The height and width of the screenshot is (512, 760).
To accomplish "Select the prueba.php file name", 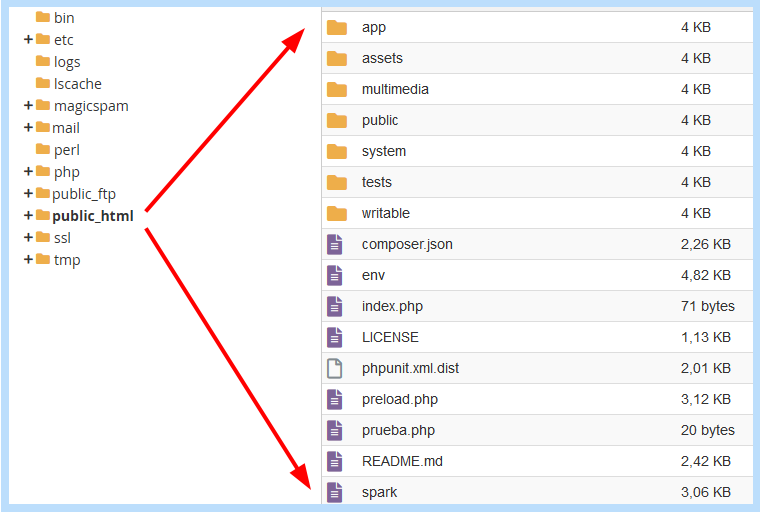I will pyautogui.click(x=398, y=431).
